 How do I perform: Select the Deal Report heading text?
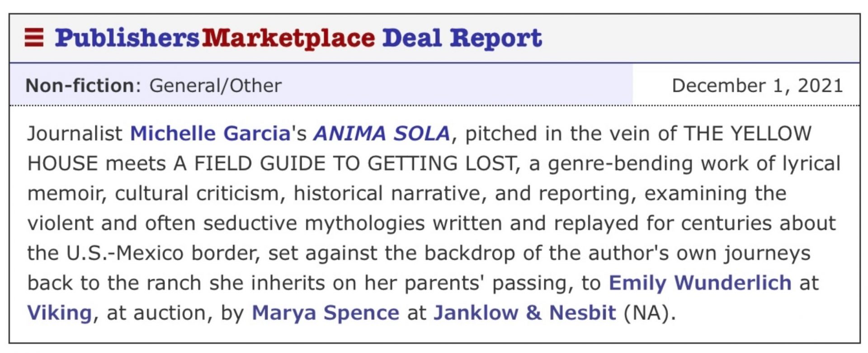pos(462,38)
